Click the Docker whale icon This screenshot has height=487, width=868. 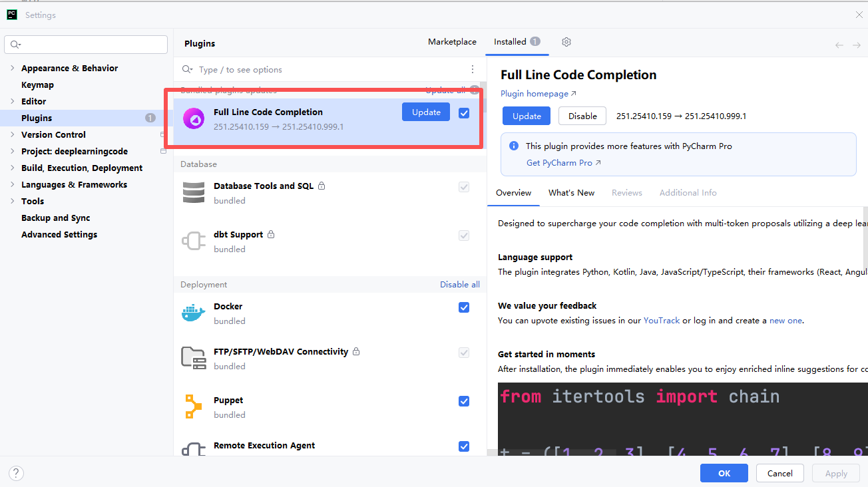tap(194, 313)
